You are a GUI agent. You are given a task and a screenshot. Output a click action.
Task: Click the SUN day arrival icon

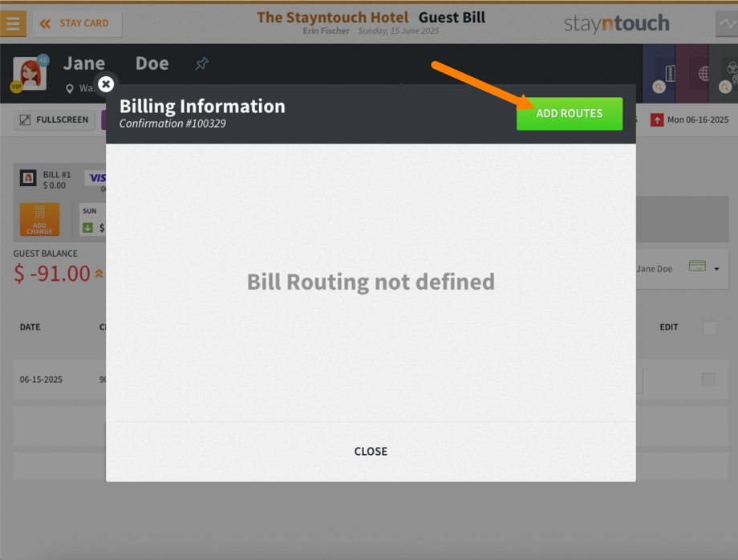(87, 228)
